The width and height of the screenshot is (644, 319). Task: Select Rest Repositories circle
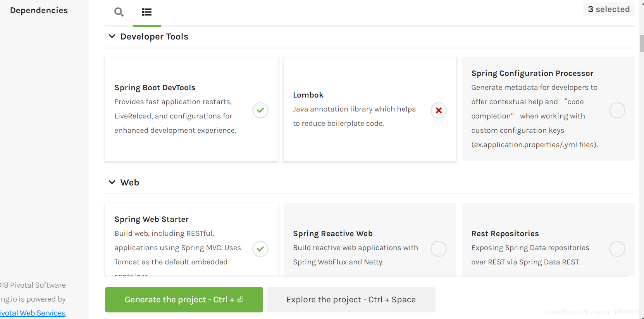tap(617, 249)
